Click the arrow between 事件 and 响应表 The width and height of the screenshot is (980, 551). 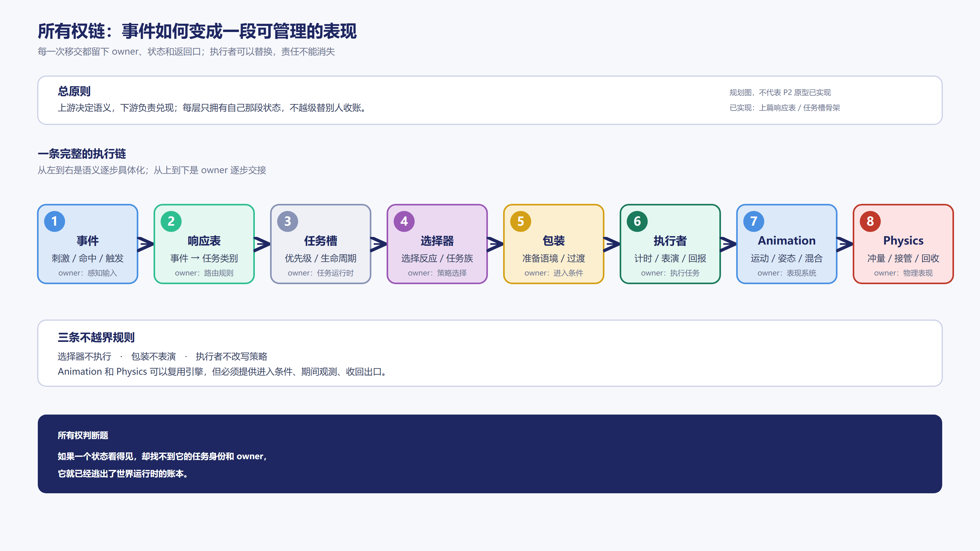(146, 244)
